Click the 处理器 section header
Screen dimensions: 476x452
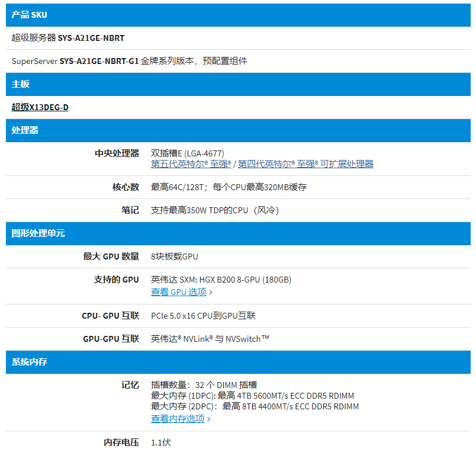[x=239, y=130]
